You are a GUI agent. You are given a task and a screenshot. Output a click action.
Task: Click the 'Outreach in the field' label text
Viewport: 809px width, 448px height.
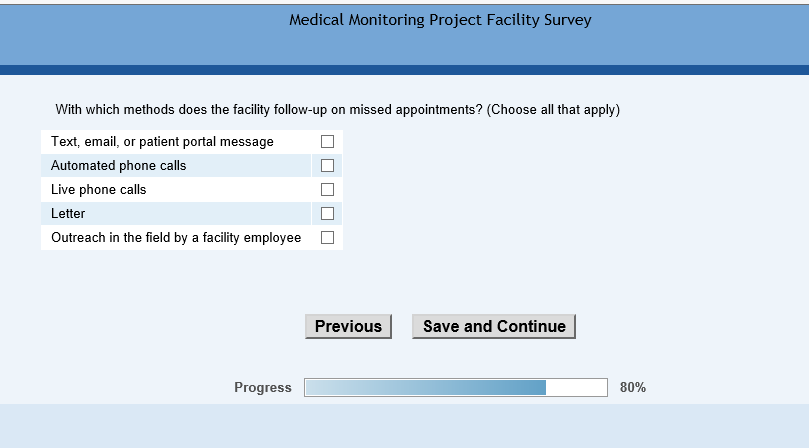tap(176, 238)
